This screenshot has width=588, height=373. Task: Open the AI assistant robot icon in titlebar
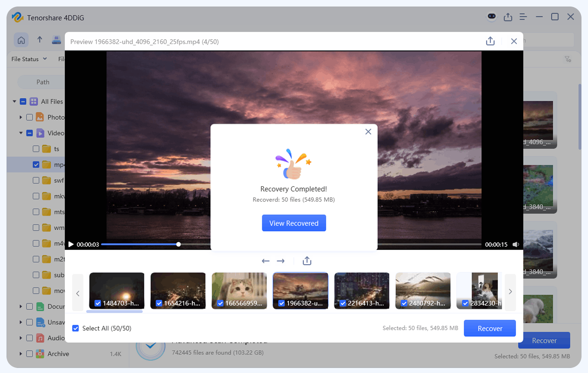(491, 17)
